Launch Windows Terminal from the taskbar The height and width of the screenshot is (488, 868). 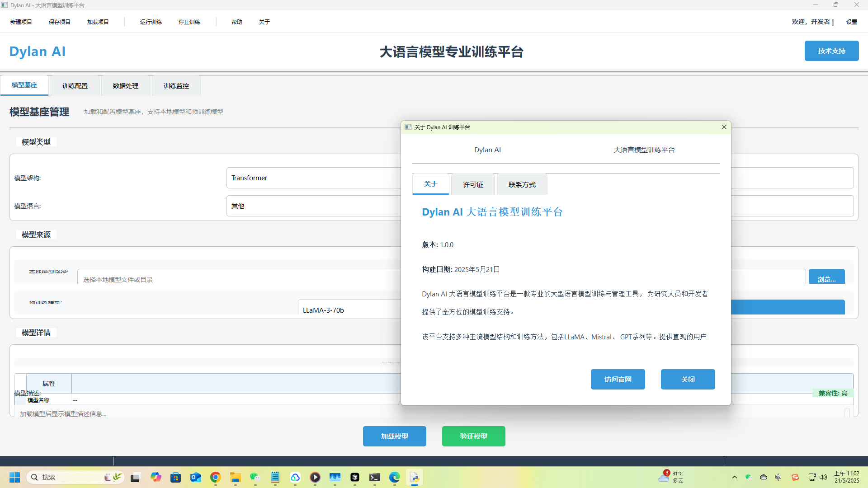(375, 477)
